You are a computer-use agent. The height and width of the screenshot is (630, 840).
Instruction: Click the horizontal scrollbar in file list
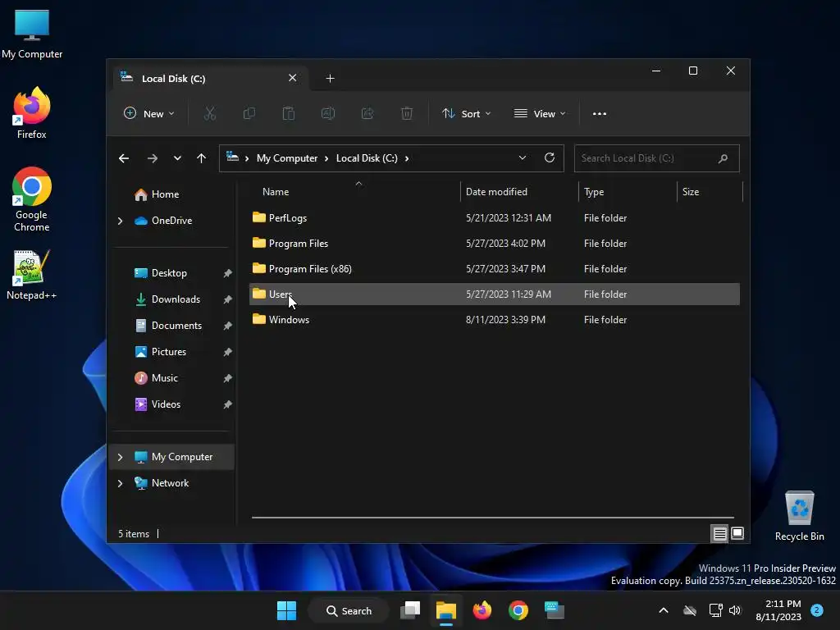pos(493,518)
